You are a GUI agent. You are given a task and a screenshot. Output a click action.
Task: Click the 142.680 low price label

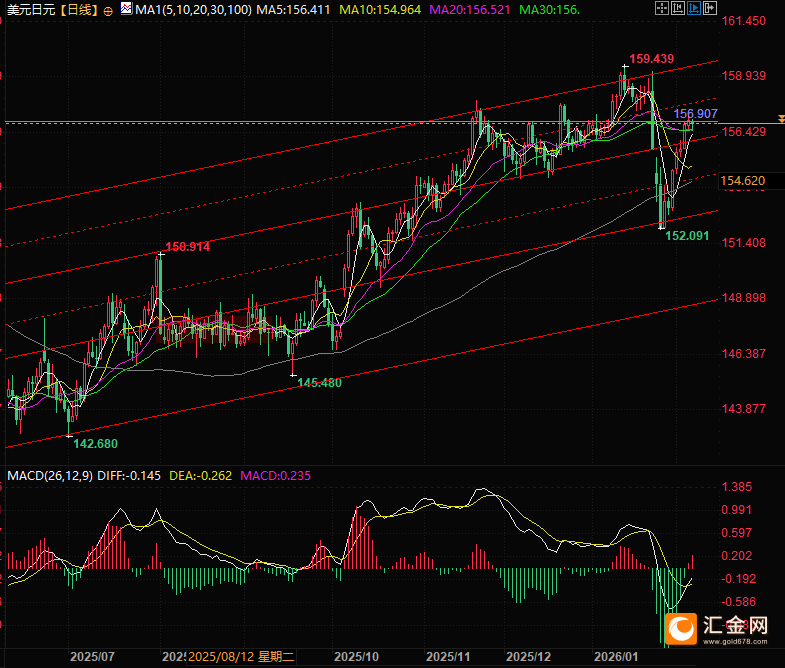(96, 443)
